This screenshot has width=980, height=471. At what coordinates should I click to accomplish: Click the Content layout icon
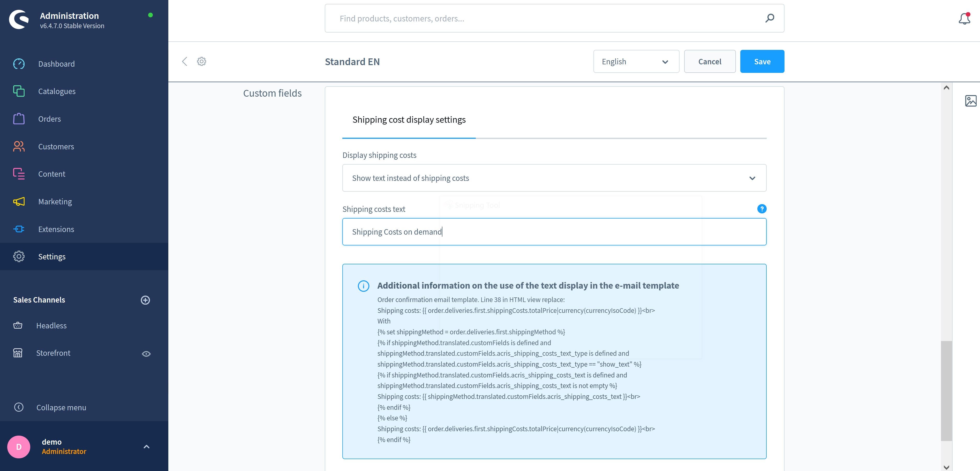(x=19, y=174)
